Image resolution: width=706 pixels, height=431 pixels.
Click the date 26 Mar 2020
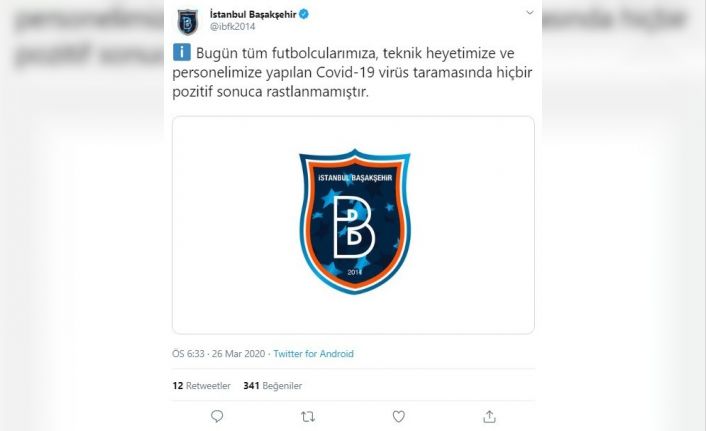[x=239, y=354]
